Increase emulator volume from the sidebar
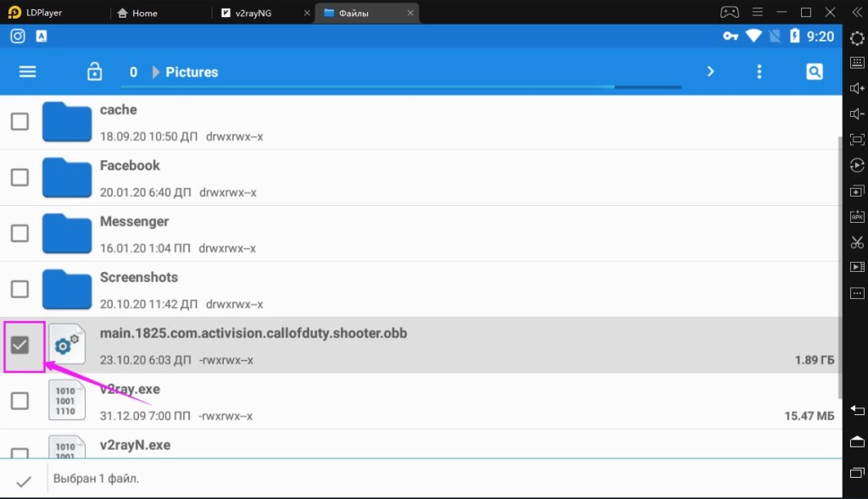The height and width of the screenshot is (499, 868). coord(856,87)
